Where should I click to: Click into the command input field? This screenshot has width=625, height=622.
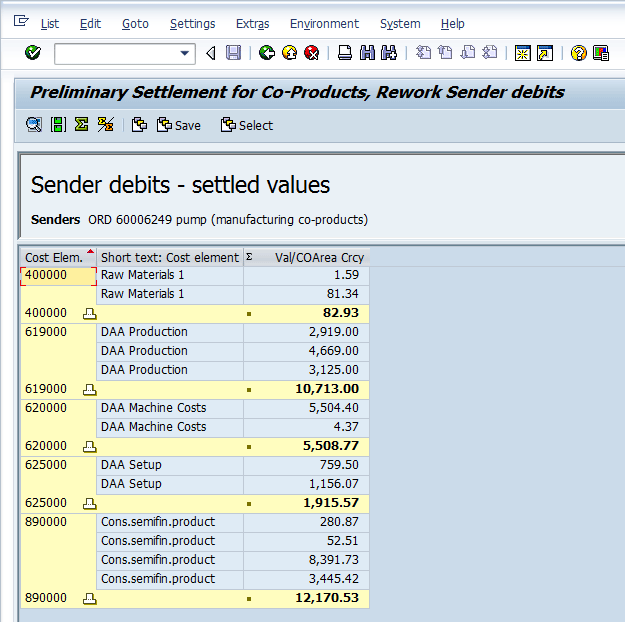[115, 54]
